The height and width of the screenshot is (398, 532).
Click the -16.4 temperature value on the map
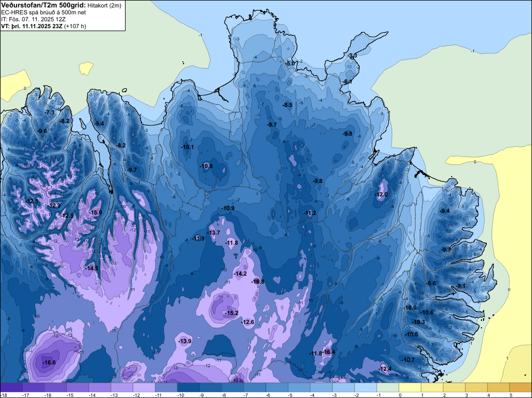coord(328,352)
